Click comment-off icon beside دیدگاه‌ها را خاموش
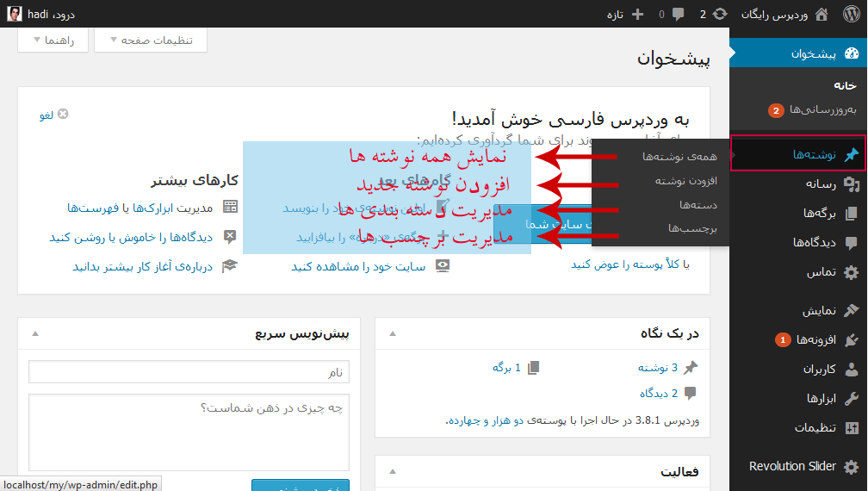The width and height of the screenshot is (868, 491). click(x=230, y=237)
